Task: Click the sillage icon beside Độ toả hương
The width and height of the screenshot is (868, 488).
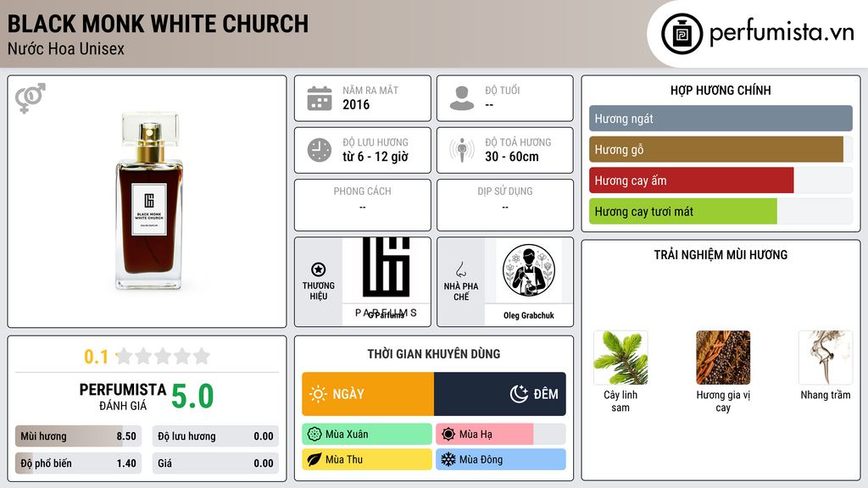Action: [x=462, y=150]
